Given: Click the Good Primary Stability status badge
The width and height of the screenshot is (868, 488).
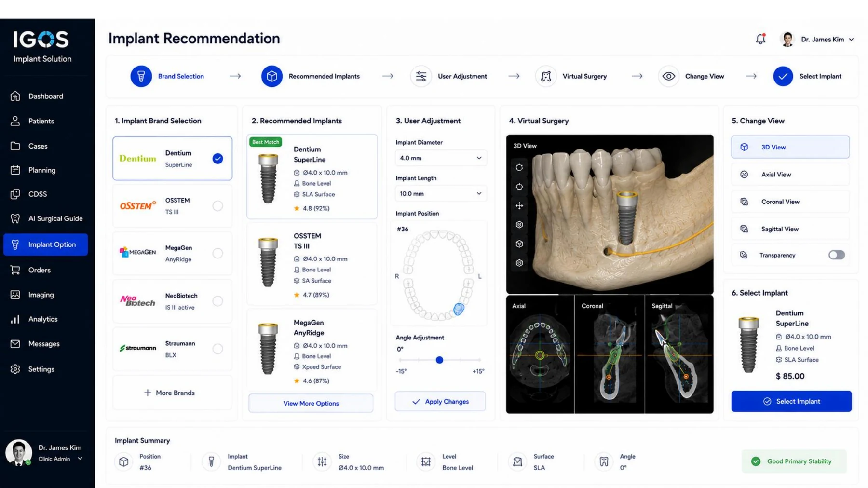Looking at the screenshot, I should [x=794, y=461].
